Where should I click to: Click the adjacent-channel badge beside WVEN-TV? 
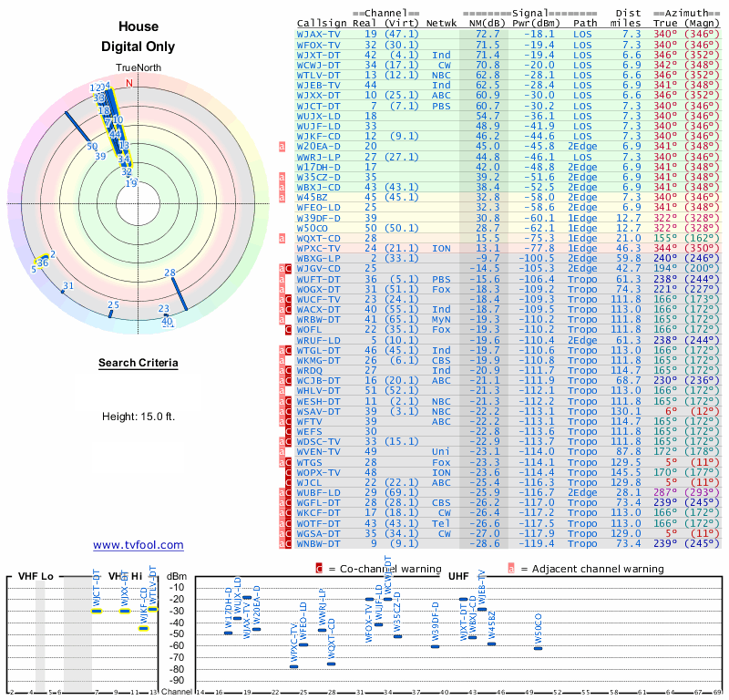click(282, 452)
